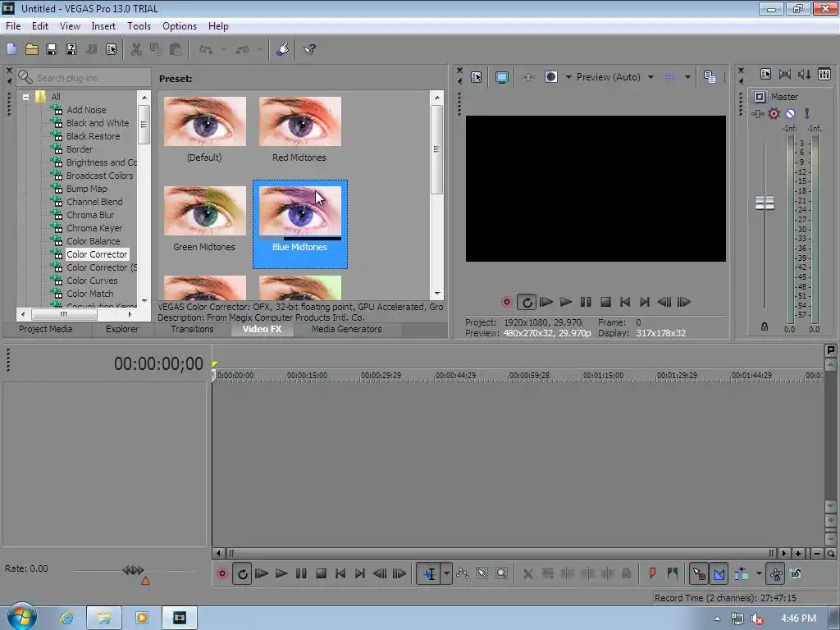Image resolution: width=840 pixels, height=630 pixels.
Task: Select the Chroma Keyer plug-in
Action: tap(94, 228)
